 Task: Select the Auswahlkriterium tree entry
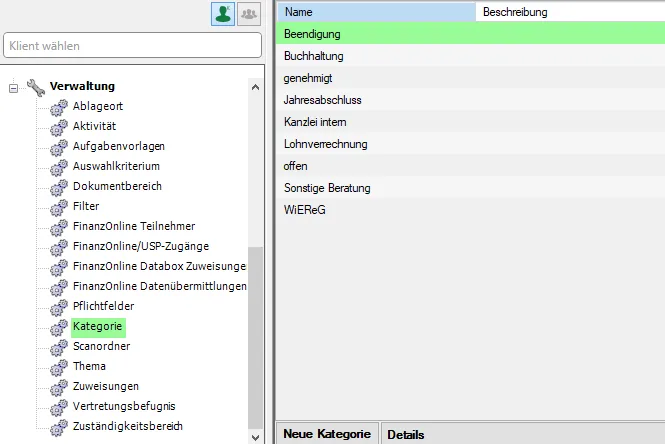tap(116, 166)
